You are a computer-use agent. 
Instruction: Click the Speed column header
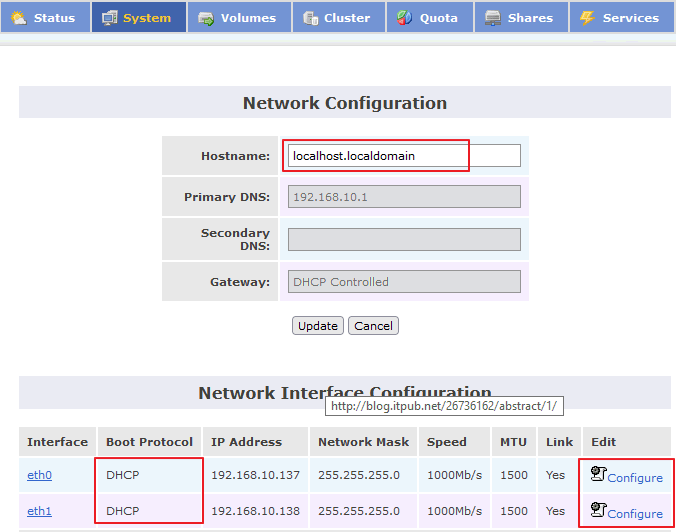coord(454,441)
